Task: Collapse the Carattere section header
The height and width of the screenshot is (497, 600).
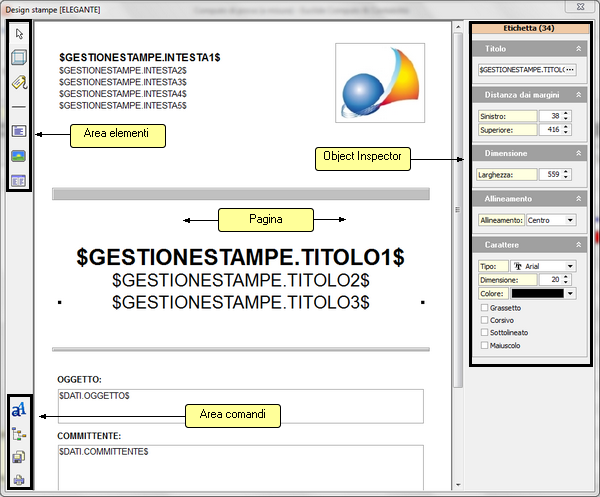Action: click(x=577, y=244)
